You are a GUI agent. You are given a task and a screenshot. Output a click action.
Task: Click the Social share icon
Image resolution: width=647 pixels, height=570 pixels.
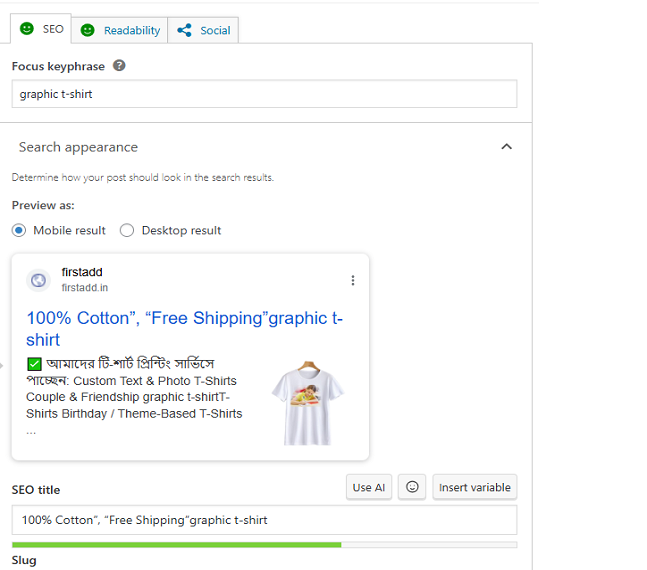tap(184, 30)
